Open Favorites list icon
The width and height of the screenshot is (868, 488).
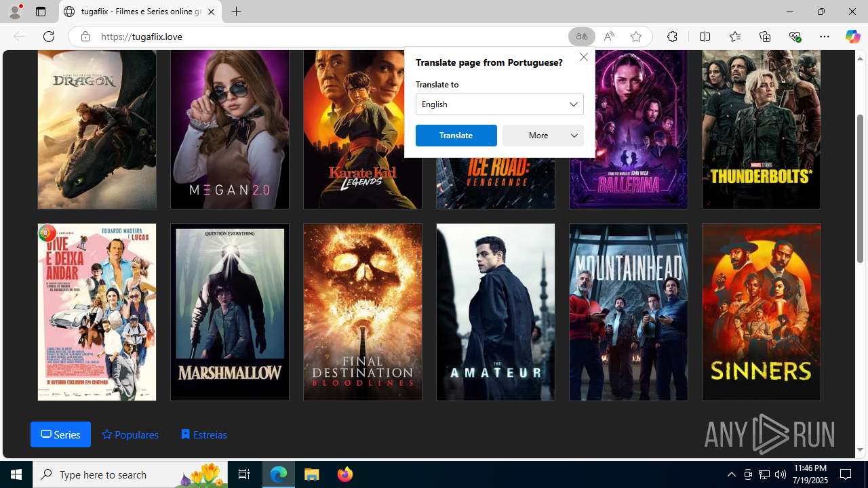(734, 37)
